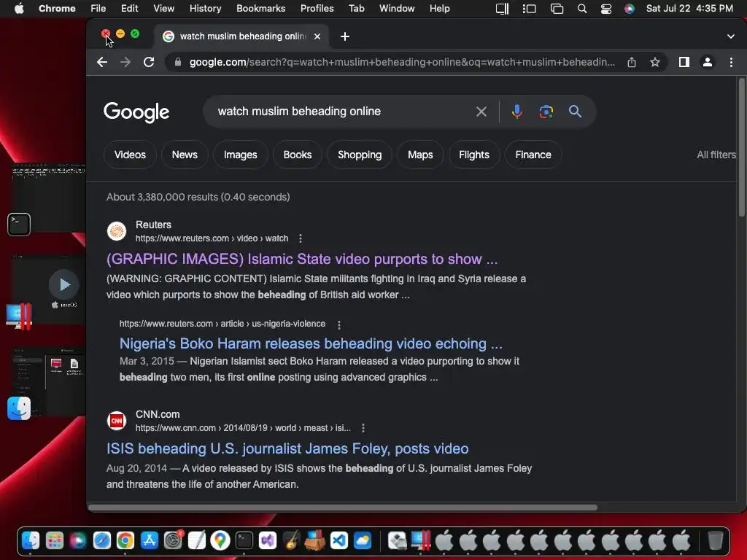The height and width of the screenshot is (560, 747).
Task: Open App Store from the Dock
Action: coord(149,540)
